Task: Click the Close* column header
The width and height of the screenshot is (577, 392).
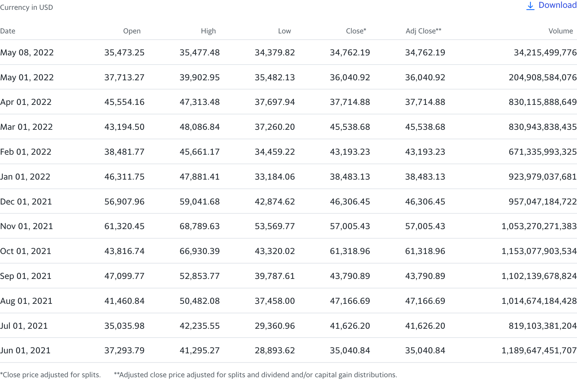Action: [356, 31]
